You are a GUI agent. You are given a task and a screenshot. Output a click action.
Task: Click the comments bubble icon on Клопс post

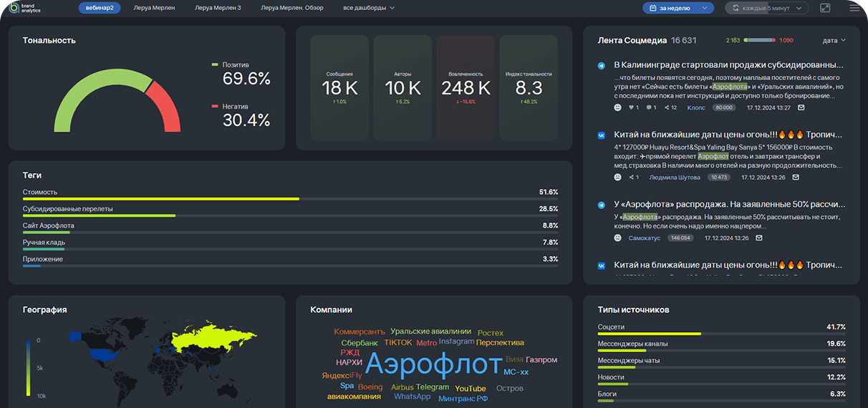pos(648,107)
